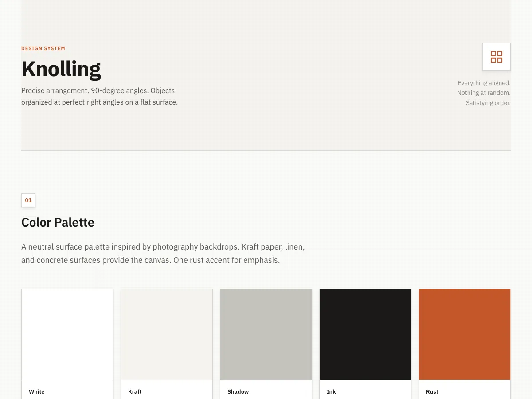Click the top-right square of the grid icon
Viewport: 532px width, 399px height.
(500, 54)
